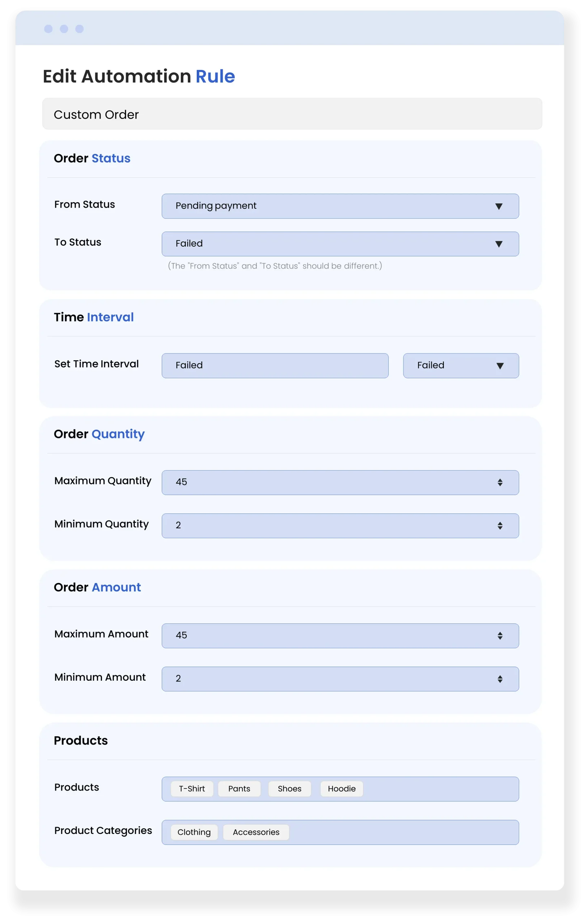Click the Maximum Amount stepper arrows
588x923 pixels.
click(x=500, y=636)
